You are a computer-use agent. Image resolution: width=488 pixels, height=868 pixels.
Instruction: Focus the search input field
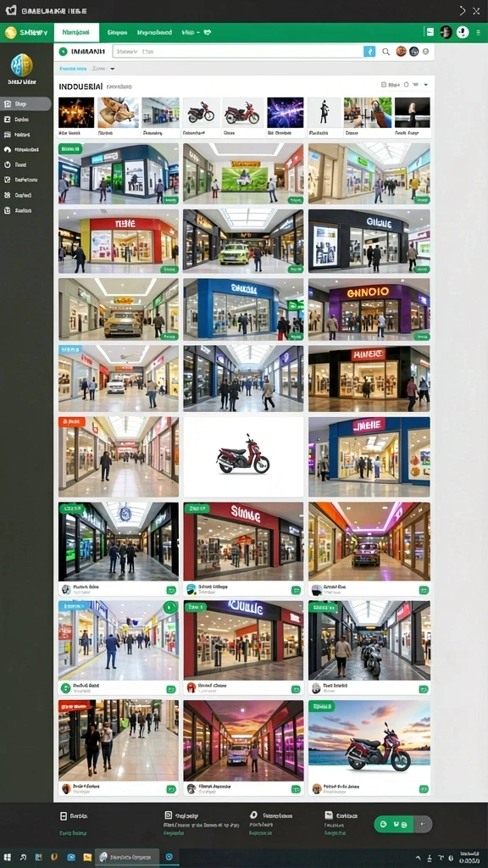(x=238, y=52)
